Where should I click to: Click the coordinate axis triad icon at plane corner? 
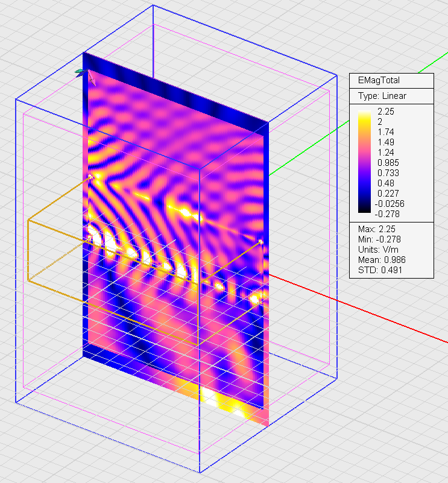(86, 77)
